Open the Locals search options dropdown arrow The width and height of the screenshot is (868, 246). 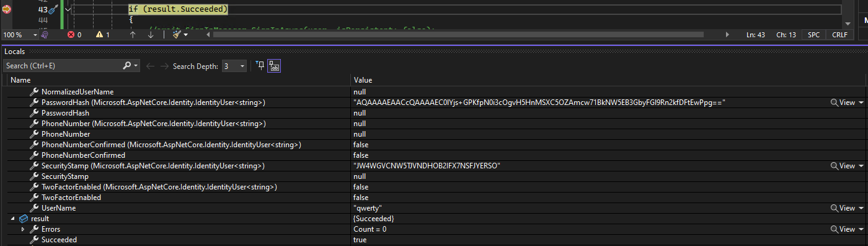(x=136, y=65)
